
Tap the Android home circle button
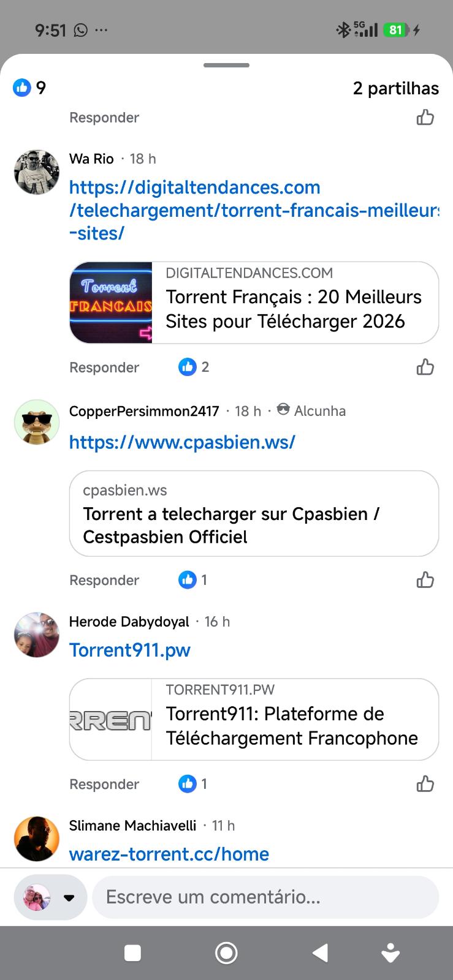[x=226, y=953]
